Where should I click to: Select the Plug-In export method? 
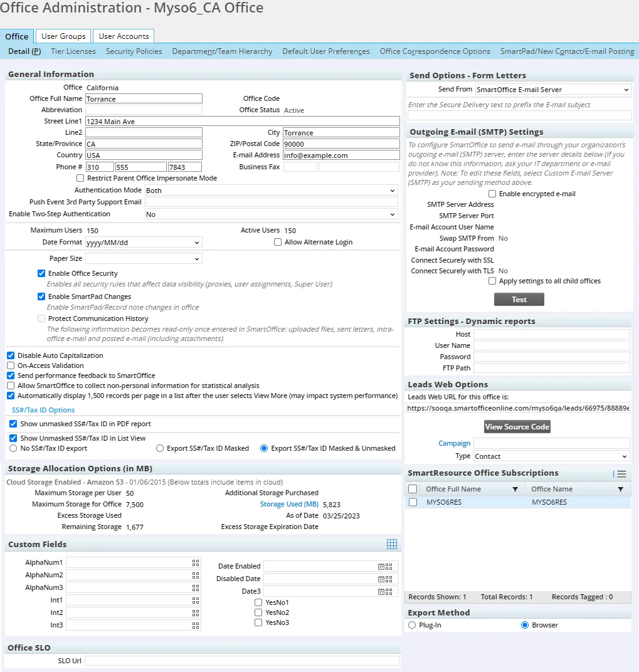click(x=412, y=625)
